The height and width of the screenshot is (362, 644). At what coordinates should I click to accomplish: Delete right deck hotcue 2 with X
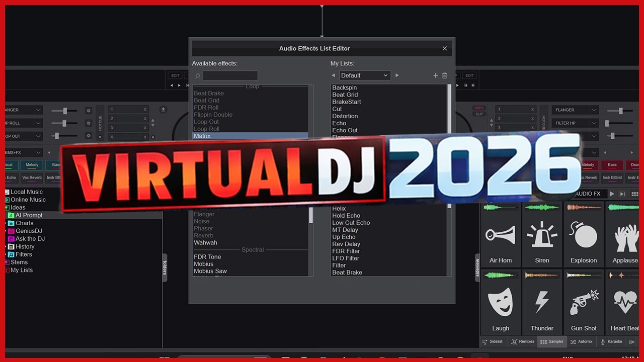pyautogui.click(x=532, y=119)
